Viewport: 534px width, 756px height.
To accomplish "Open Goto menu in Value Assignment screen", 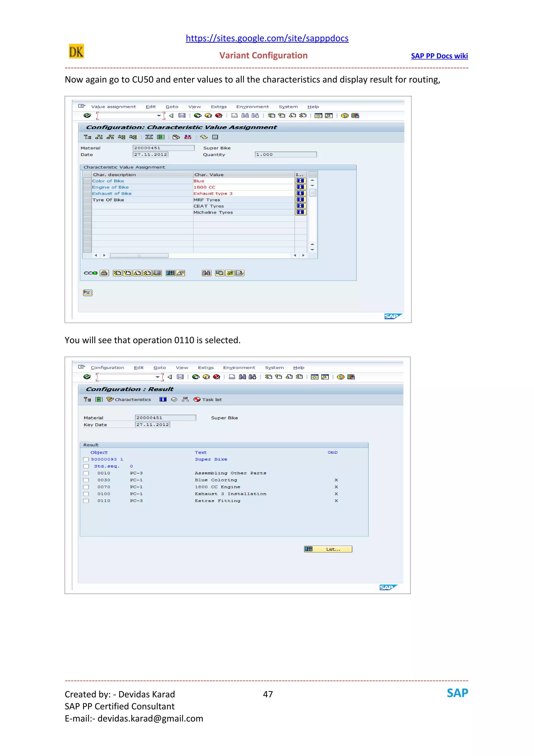I will [x=172, y=107].
